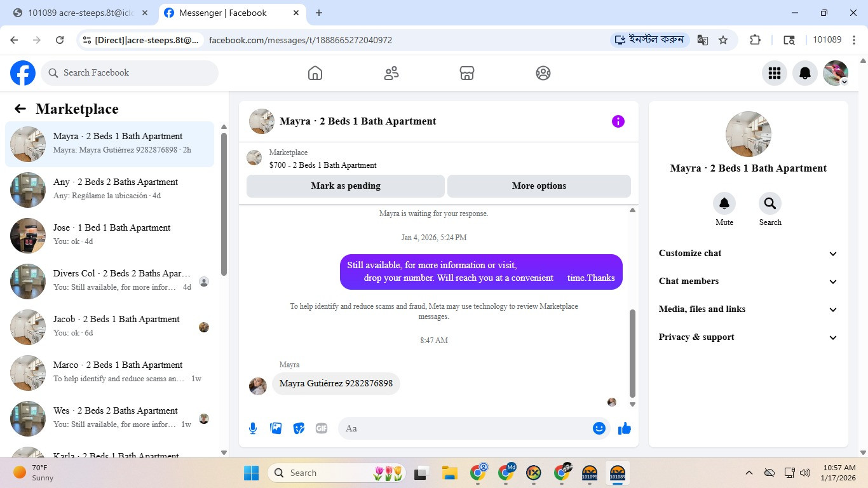This screenshot has width=868, height=488.
Task: Click the conversation list scrollbar thumb
Action: pos(224,203)
